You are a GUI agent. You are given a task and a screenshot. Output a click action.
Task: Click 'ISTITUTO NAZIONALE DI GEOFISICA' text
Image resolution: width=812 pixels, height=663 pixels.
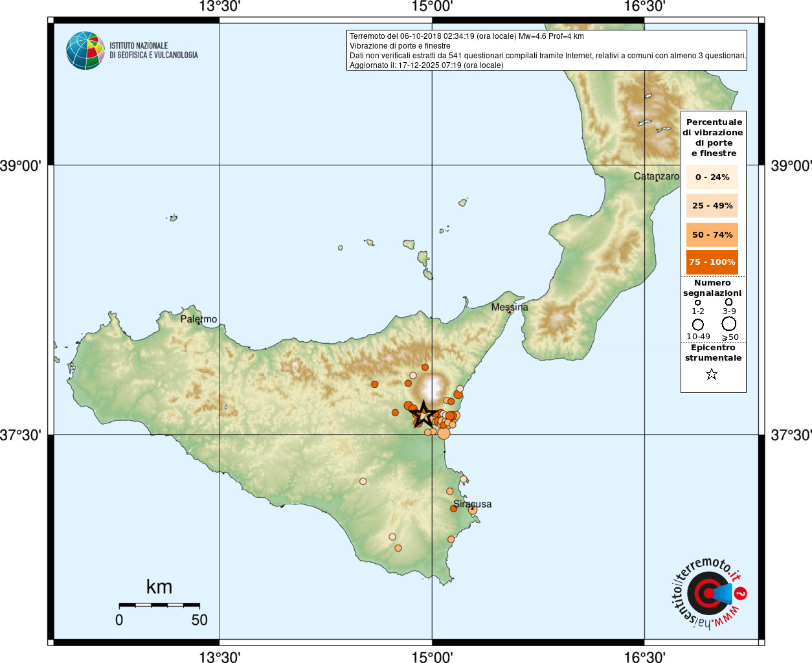coord(154,51)
